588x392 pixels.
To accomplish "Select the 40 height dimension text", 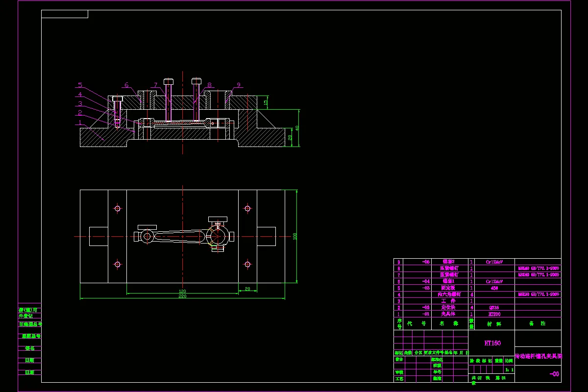I will point(296,128).
